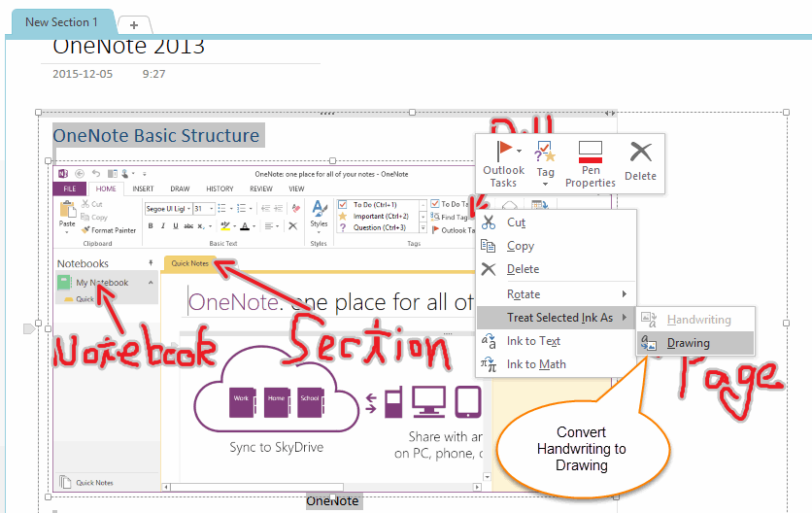Click the OneNote Basic Structure heading
Screen dimensions: 812x513
[x=155, y=136]
